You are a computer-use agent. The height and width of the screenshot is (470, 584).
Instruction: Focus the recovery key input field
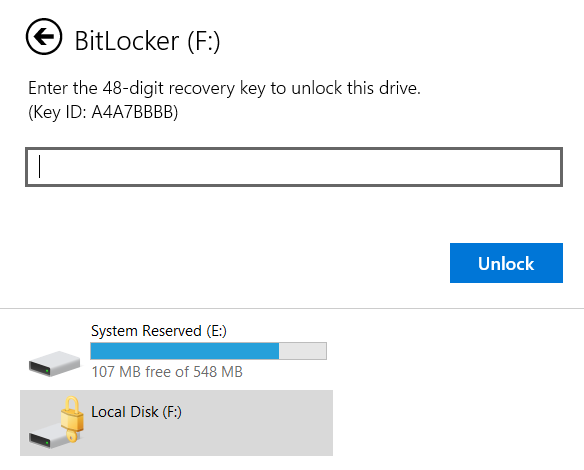click(294, 167)
